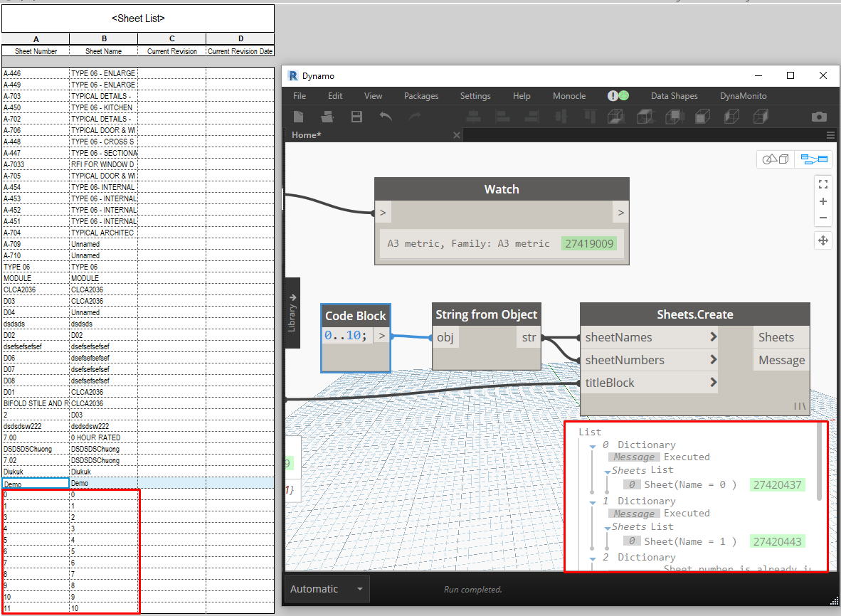Click the New file toolbar icon
Viewport: 841px width, 616px height.
click(x=300, y=117)
